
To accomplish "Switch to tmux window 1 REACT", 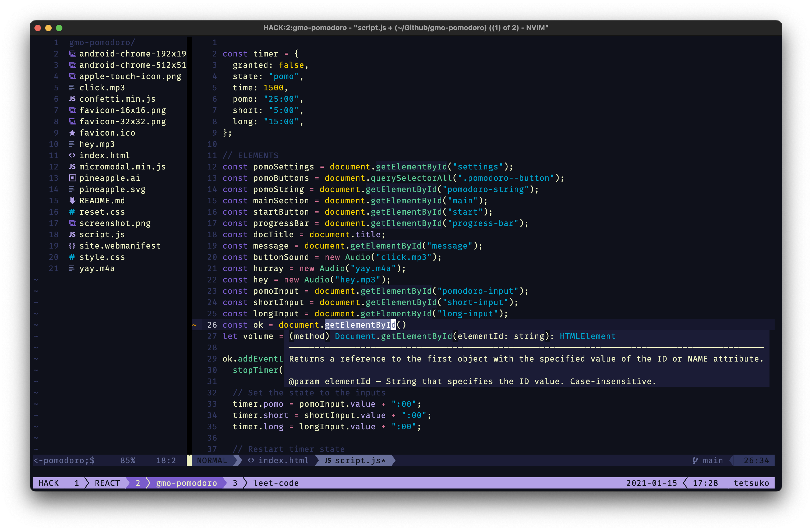I will [107, 483].
